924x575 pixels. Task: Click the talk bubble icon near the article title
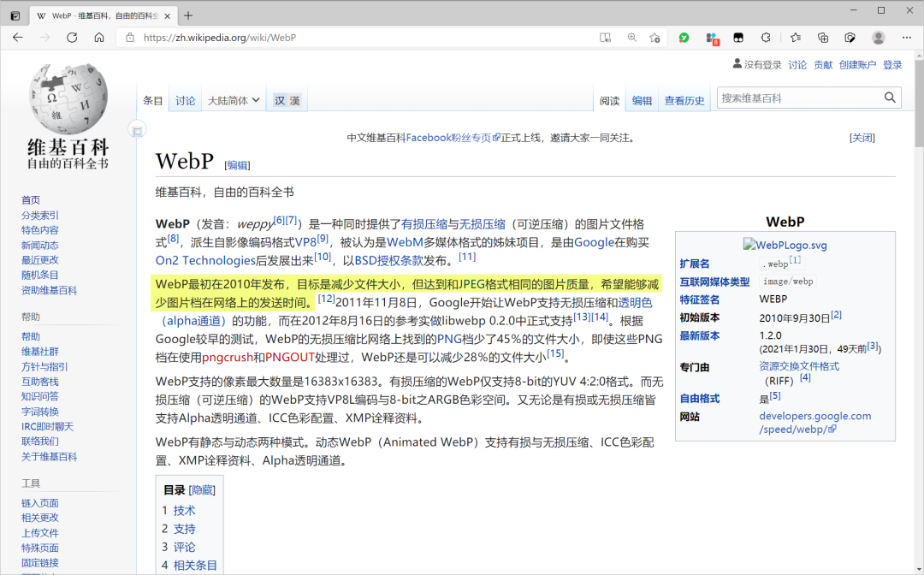click(x=137, y=128)
